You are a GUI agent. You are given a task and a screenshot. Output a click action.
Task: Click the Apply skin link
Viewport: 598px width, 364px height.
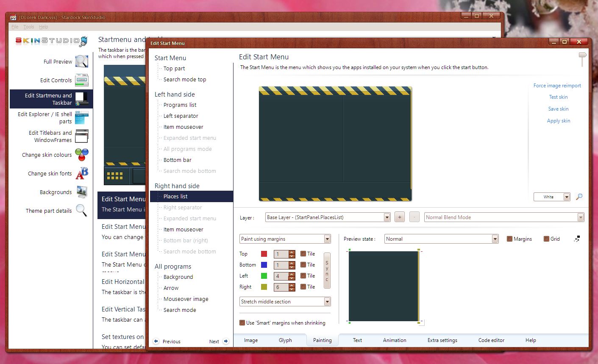(x=558, y=121)
